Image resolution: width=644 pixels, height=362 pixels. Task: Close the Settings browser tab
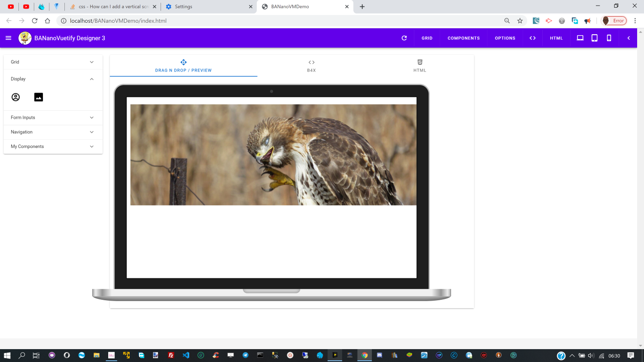[251, 7]
